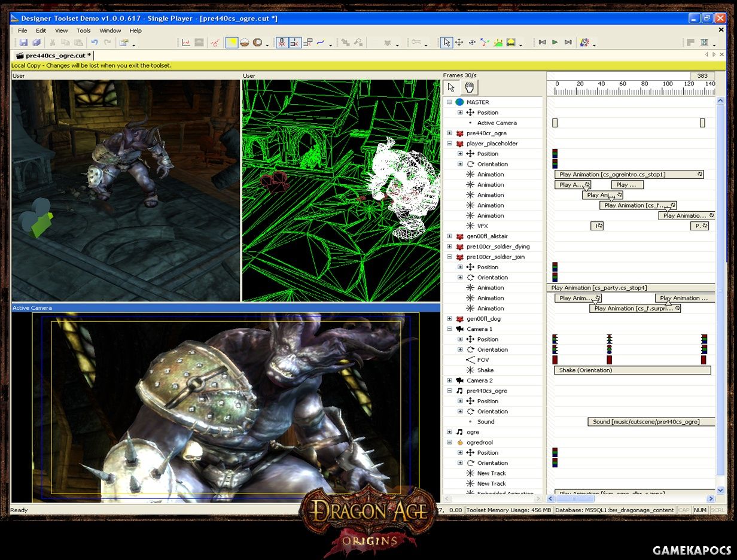
Task: Open the Edit menu
Action: [41, 31]
